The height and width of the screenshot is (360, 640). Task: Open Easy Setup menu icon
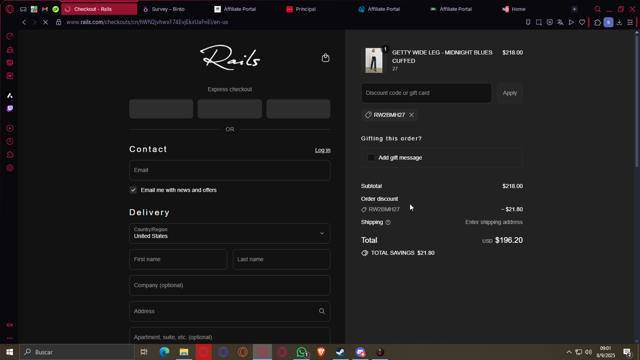tap(630, 22)
